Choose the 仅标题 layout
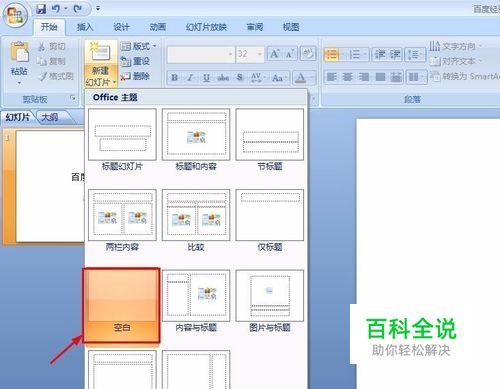500x389 pixels. (x=270, y=221)
